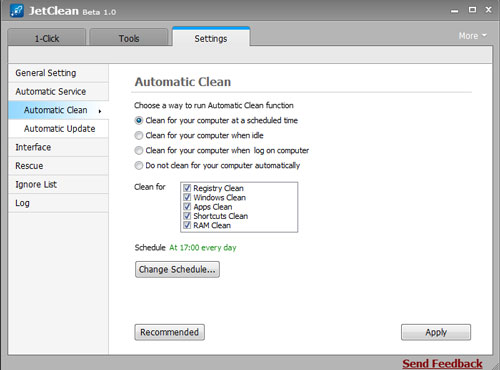Toggle the Windows Clean checkbox
The height and width of the screenshot is (370, 500).
[187, 197]
